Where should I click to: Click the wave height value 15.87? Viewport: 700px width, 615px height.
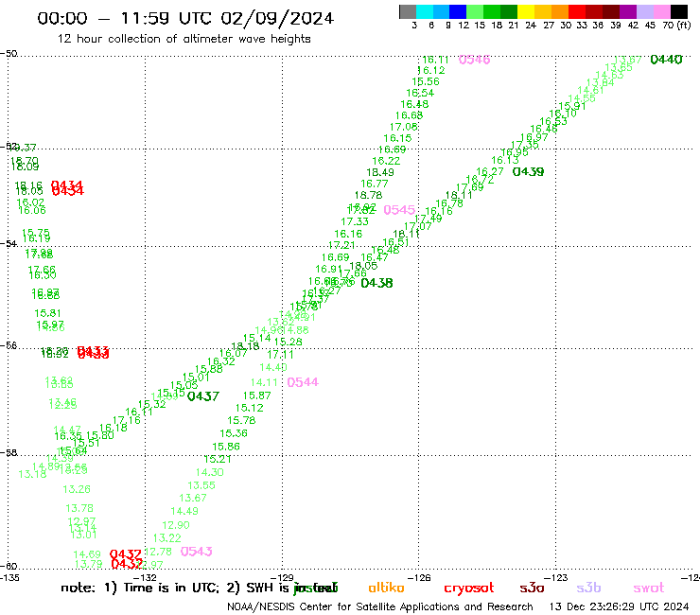point(256,396)
